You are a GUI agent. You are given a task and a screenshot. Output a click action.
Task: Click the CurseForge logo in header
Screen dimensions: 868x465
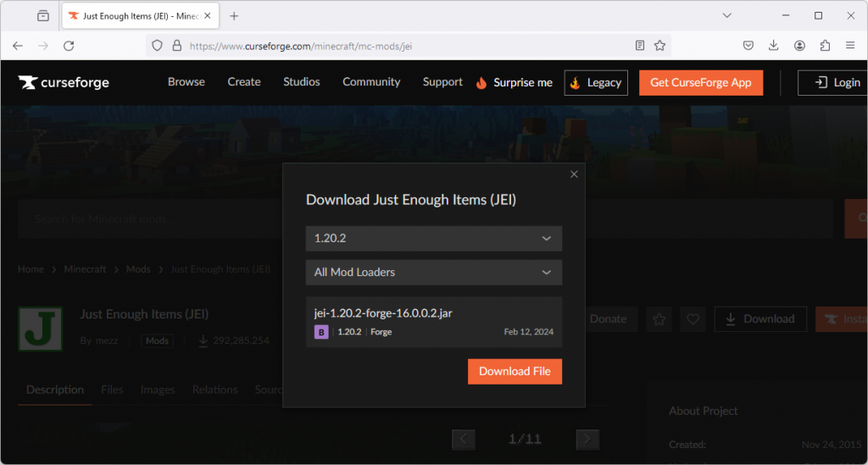tap(64, 83)
